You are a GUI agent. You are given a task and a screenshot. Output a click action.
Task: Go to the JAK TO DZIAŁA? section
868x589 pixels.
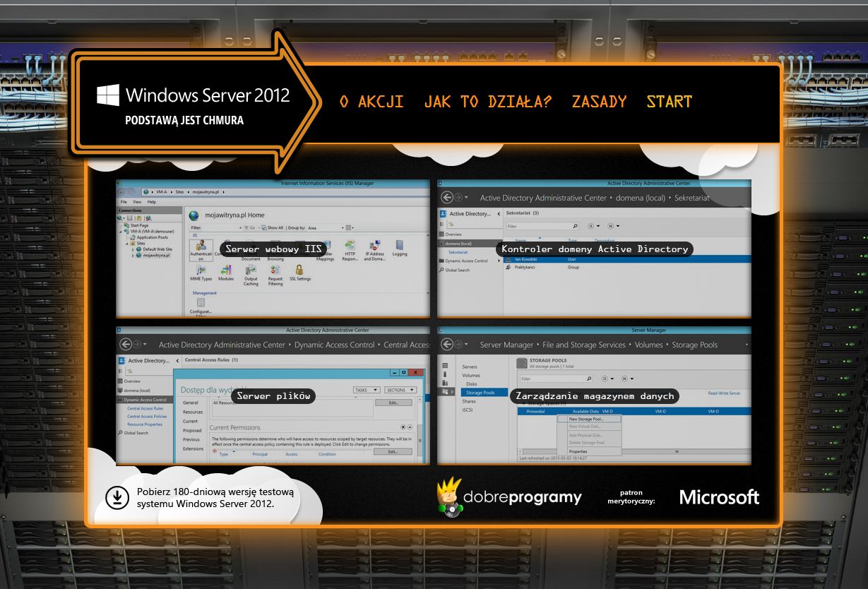pyautogui.click(x=487, y=102)
